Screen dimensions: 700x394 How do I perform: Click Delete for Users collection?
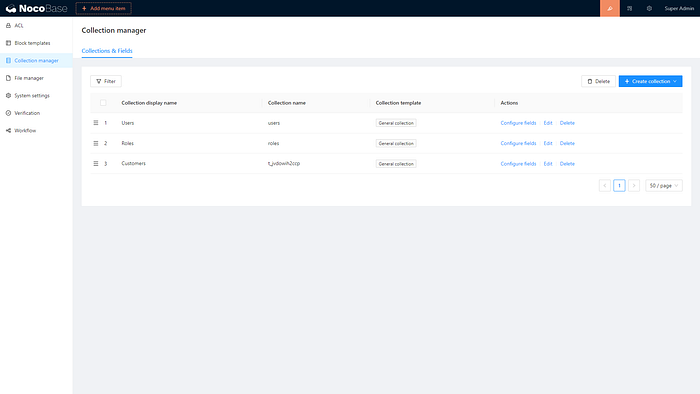(x=567, y=123)
